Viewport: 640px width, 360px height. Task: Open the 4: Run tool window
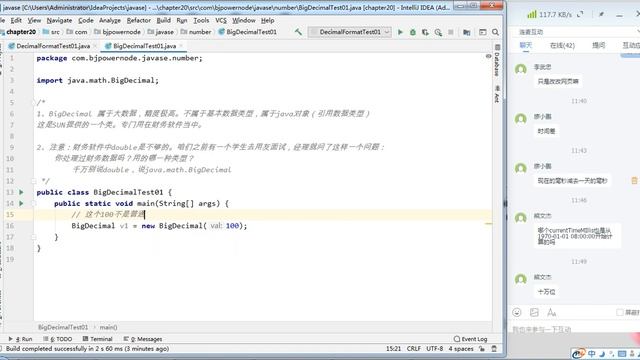[x=20, y=339]
